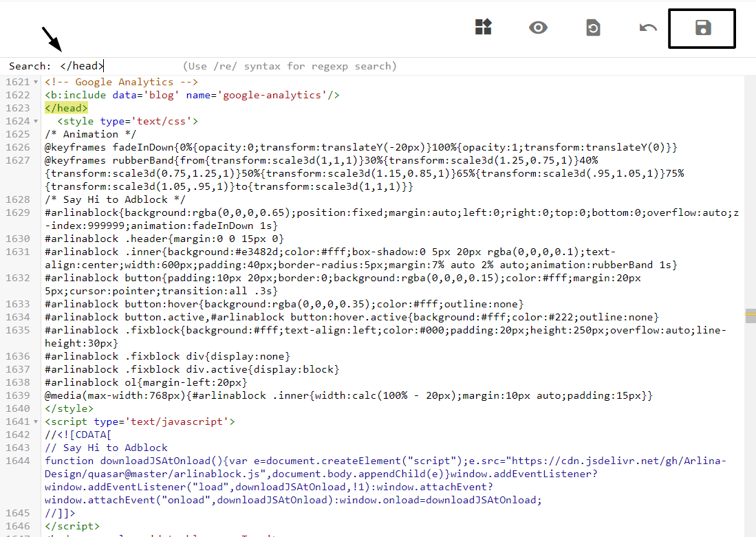
Task: Click the .fixblock div.active line
Action: (x=193, y=369)
